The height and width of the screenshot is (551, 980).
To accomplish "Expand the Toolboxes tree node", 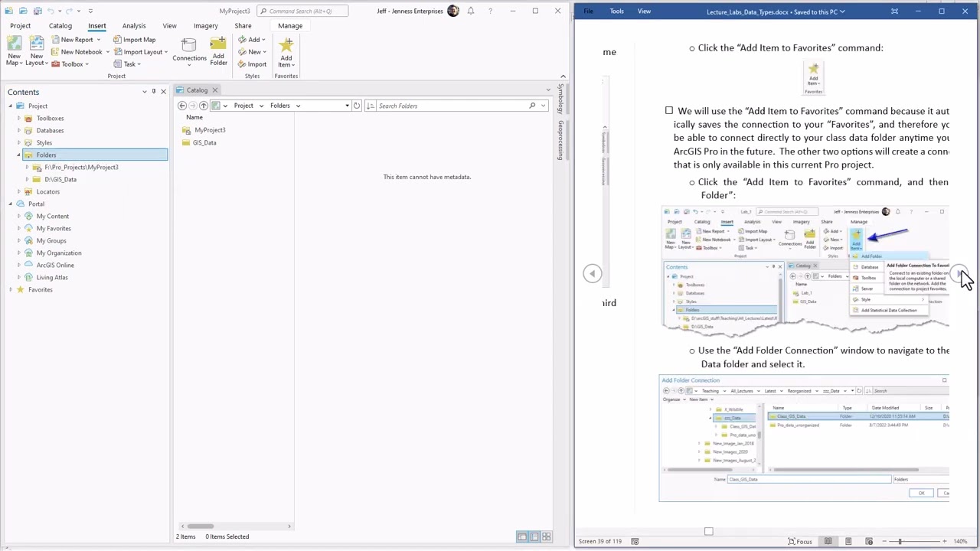I will pos(19,118).
